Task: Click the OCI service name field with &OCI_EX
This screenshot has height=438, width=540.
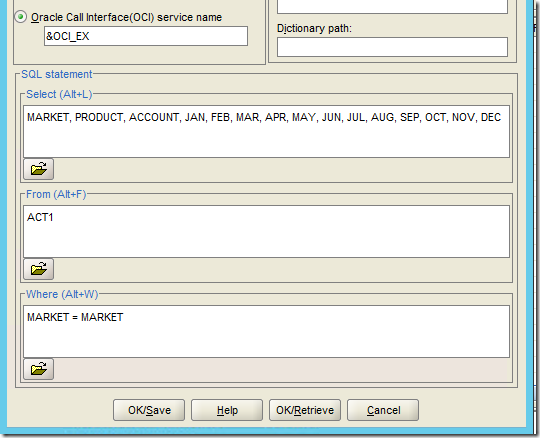Action: click(146, 36)
